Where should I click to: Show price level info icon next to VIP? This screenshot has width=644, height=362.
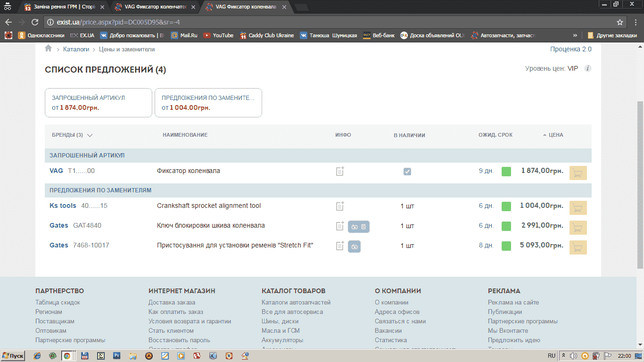click(587, 68)
